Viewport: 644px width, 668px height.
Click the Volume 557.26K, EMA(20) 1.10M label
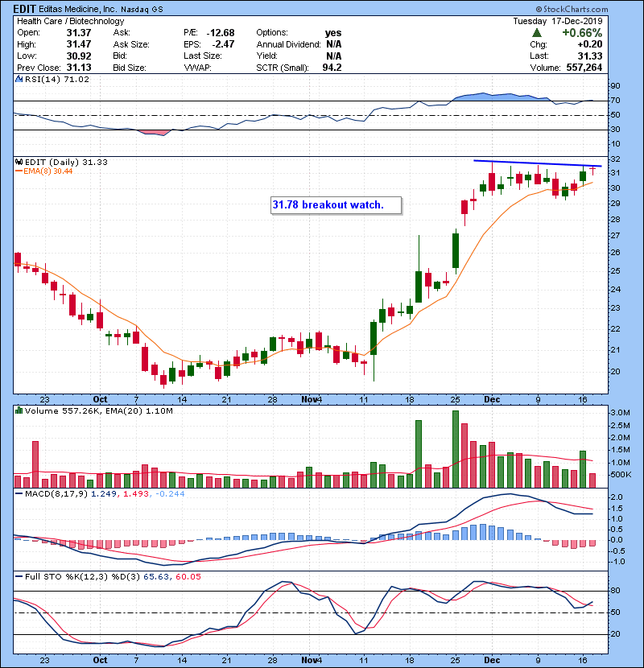(99, 411)
